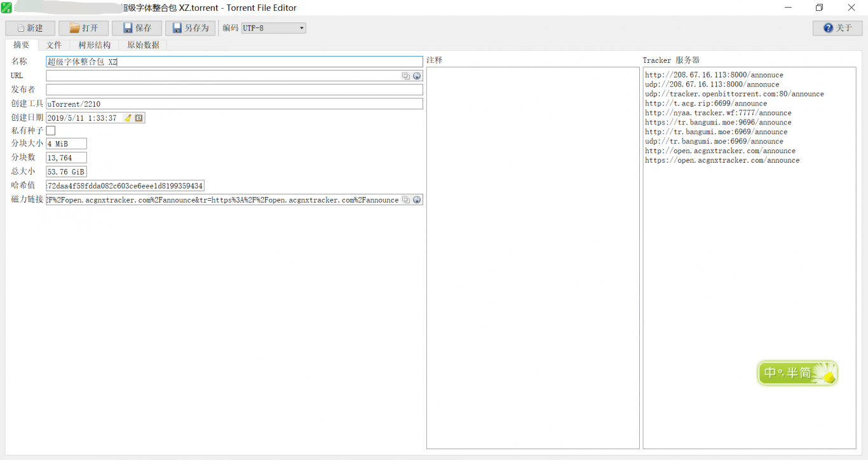
Task: Open the URL in browser
Action: [417, 76]
